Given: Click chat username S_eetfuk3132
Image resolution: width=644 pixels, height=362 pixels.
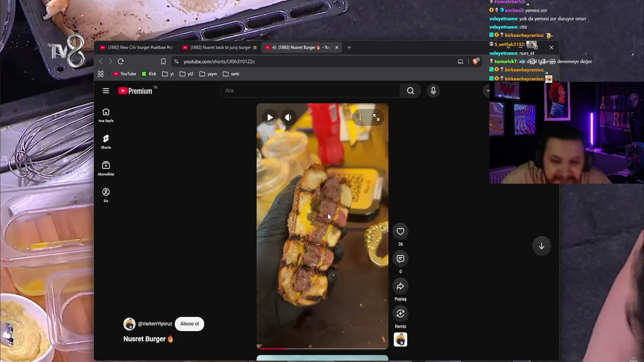Looking at the screenshot, I should 509,44.
